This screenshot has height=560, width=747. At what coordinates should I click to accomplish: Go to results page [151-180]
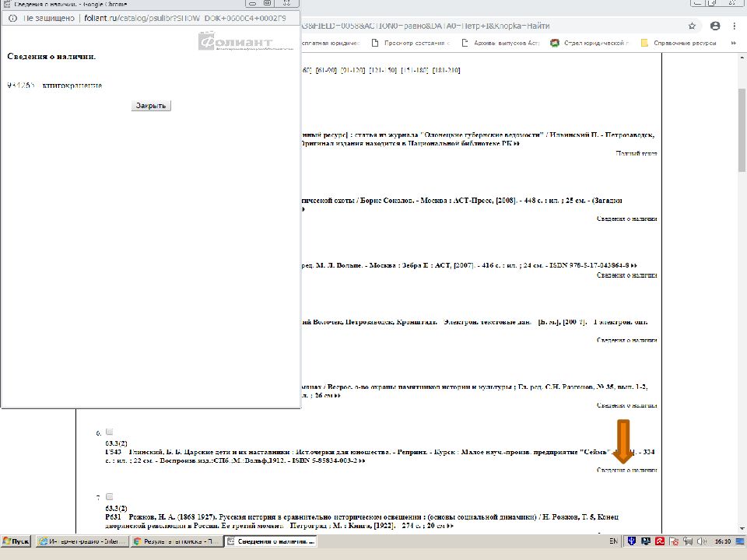416,71
